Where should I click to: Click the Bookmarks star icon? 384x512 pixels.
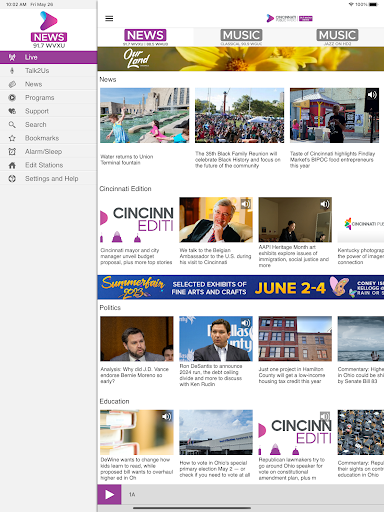(x=12, y=138)
